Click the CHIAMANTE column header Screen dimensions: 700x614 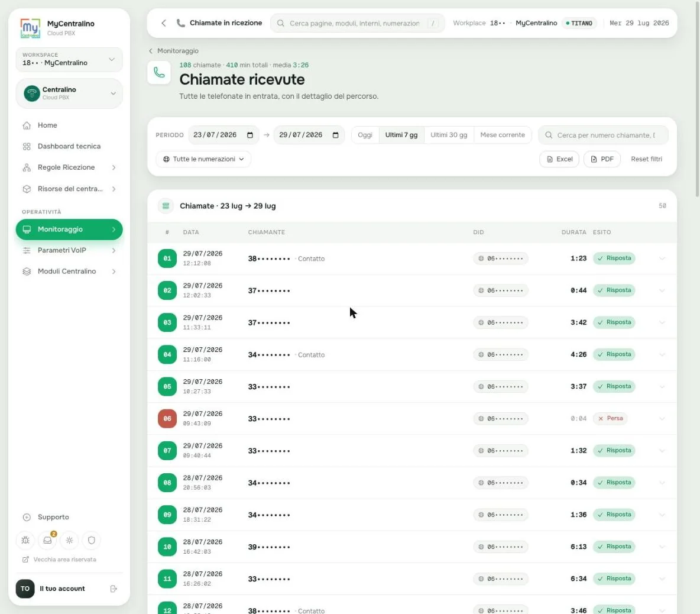pos(266,232)
